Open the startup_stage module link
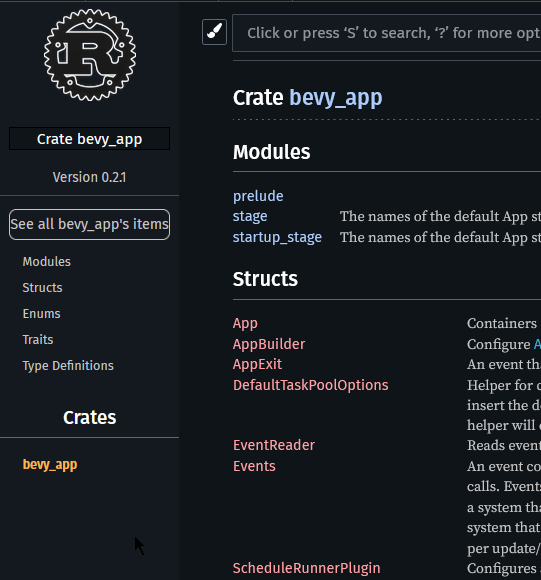The height and width of the screenshot is (580, 541). tap(277, 237)
